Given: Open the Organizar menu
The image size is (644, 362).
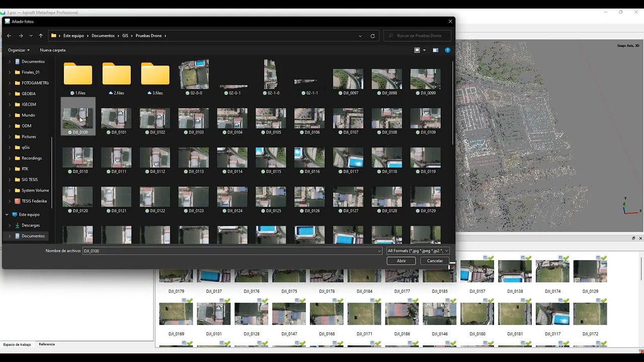Looking at the screenshot, I should [x=19, y=50].
